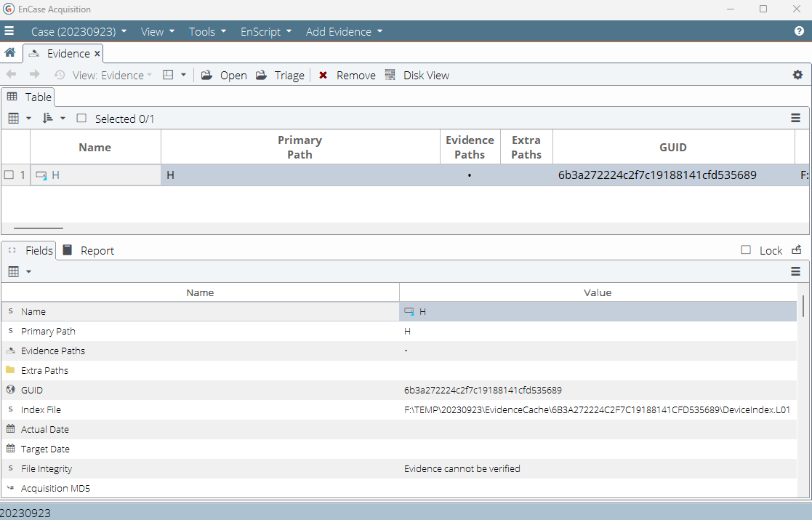Click the GUID column header

[x=672, y=147]
